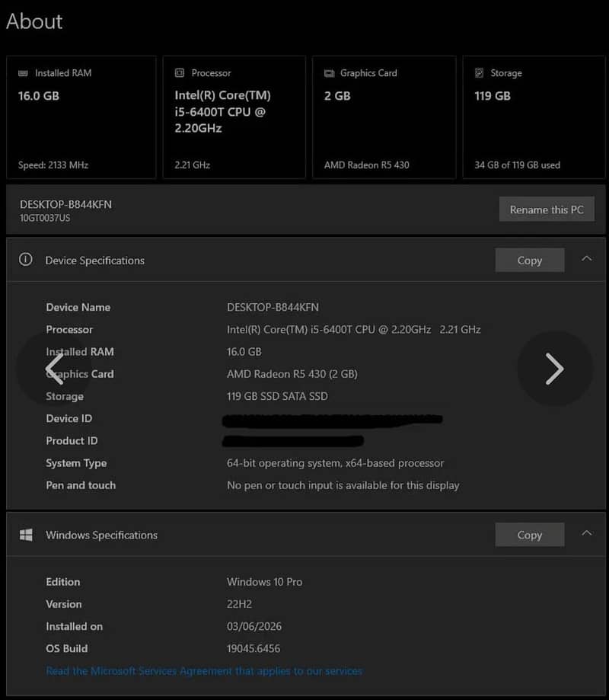Click the Storage drive icon
The image size is (609, 700).
(x=479, y=73)
